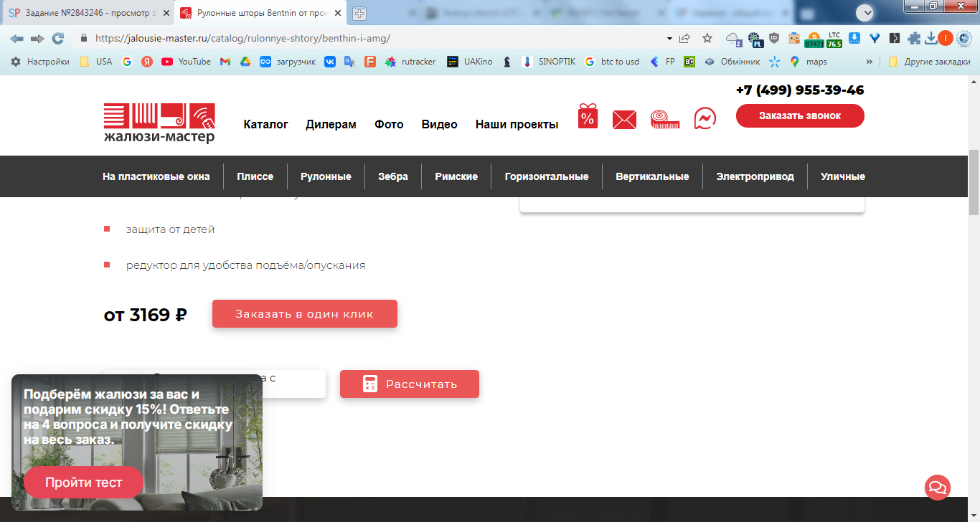The image size is (980, 522).
Task: Open the btc to usd bookmark
Action: tap(612, 62)
